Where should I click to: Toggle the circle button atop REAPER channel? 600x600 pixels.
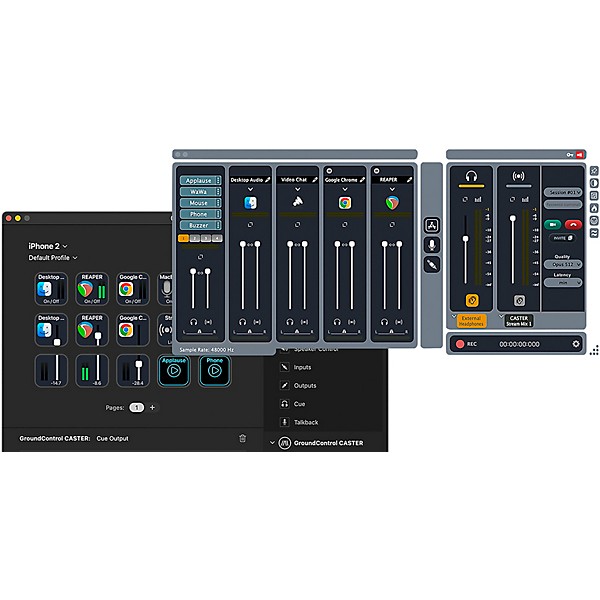pyautogui.click(x=377, y=171)
